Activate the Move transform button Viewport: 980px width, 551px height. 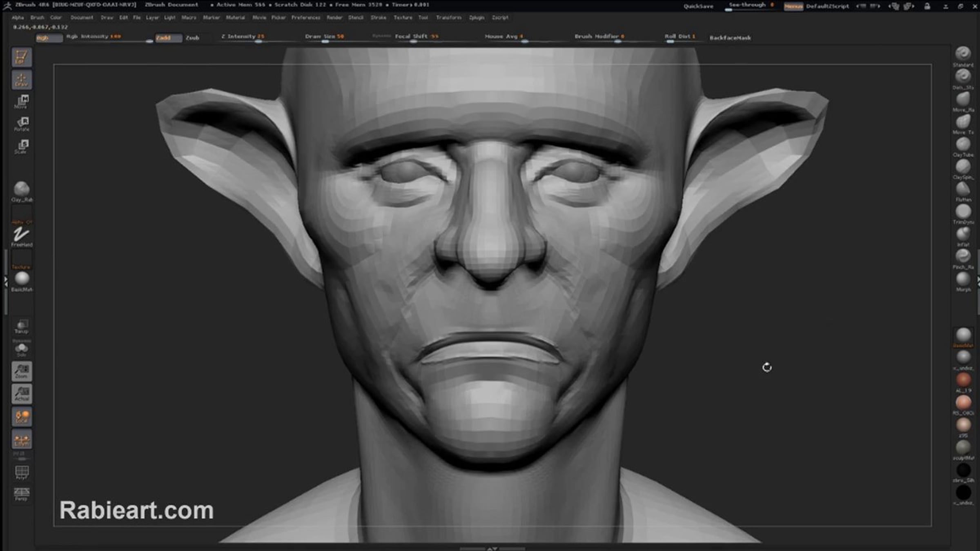(22, 101)
